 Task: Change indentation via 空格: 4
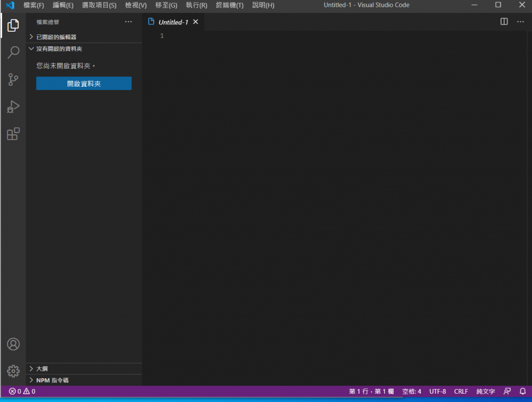pyautogui.click(x=411, y=391)
